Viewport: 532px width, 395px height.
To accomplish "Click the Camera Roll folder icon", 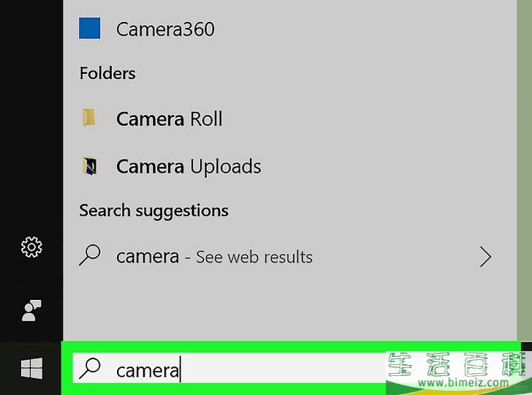I will pos(89,118).
